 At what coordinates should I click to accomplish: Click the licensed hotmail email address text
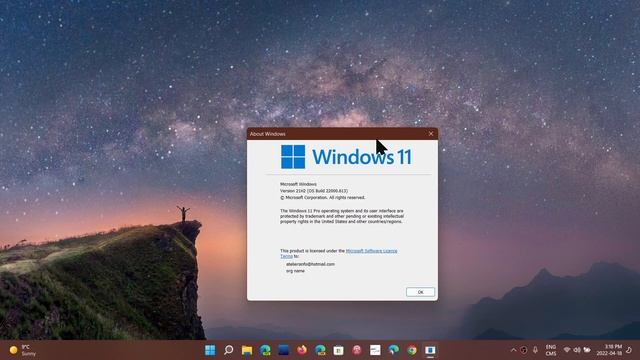(x=310, y=264)
